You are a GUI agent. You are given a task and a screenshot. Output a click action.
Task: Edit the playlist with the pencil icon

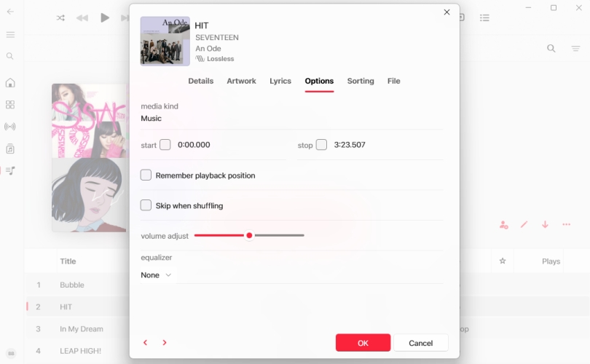(x=524, y=224)
